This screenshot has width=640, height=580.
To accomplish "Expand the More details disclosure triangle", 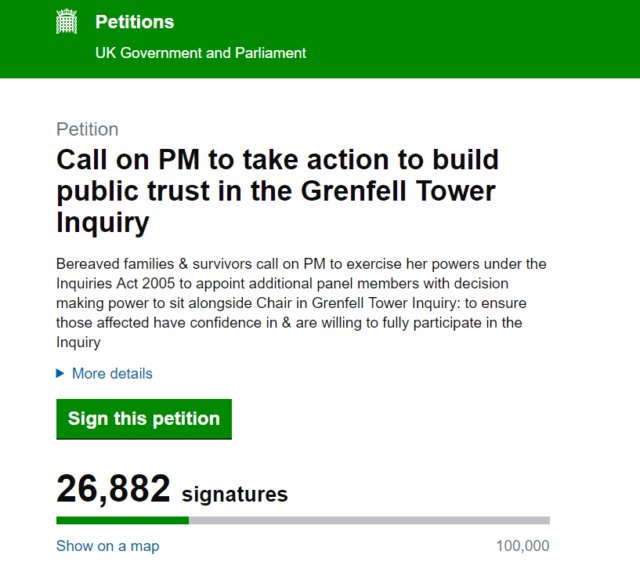I will 60,373.
